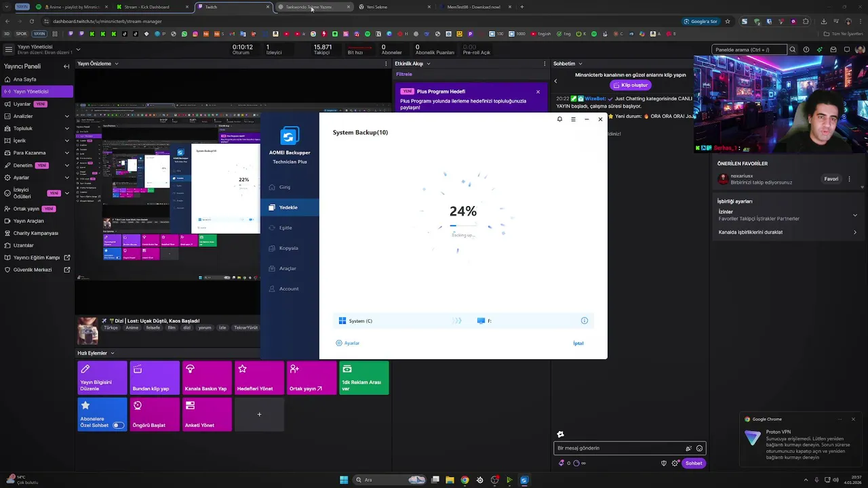The image size is (868, 488).
Task: Expand the Ayarlar sidebar section
Action: (66, 178)
